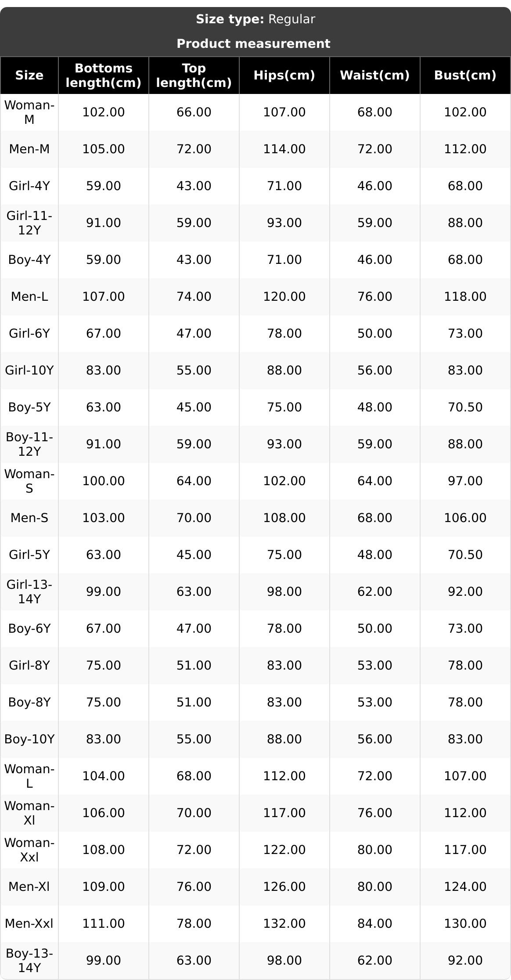The height and width of the screenshot is (980, 511).
Task: Click the Bust(cm) column header
Action: click(465, 75)
